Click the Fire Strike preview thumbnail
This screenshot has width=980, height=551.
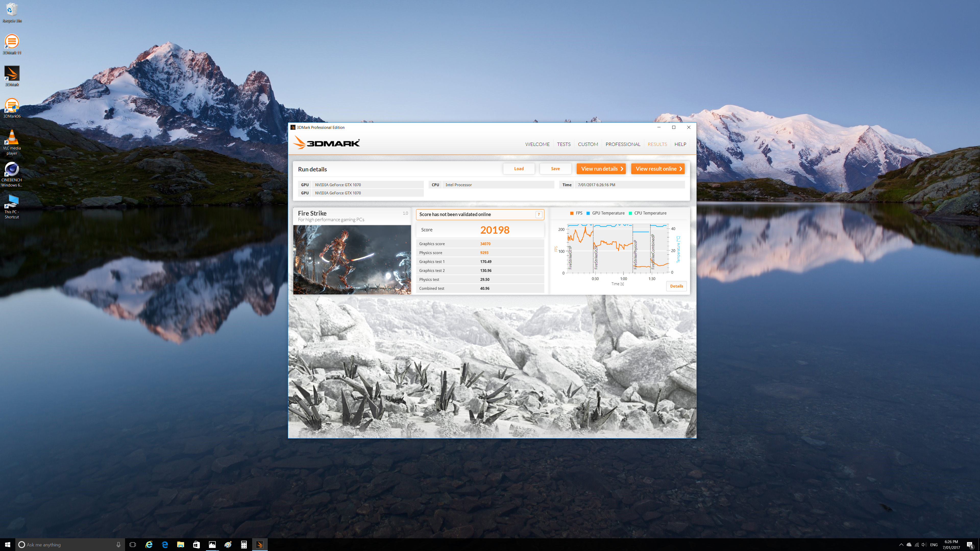tap(352, 260)
